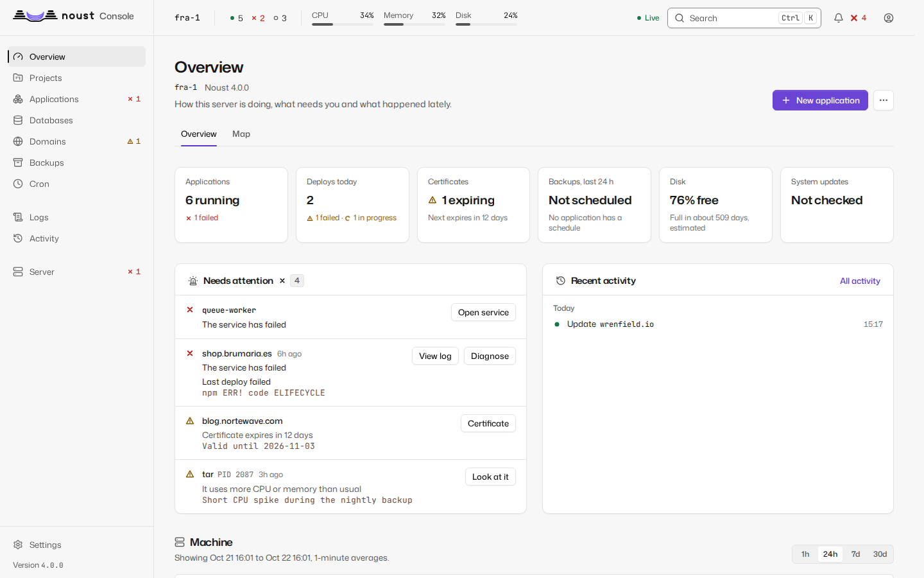Select the 7d time range
The height and width of the screenshot is (578, 924).
855,554
